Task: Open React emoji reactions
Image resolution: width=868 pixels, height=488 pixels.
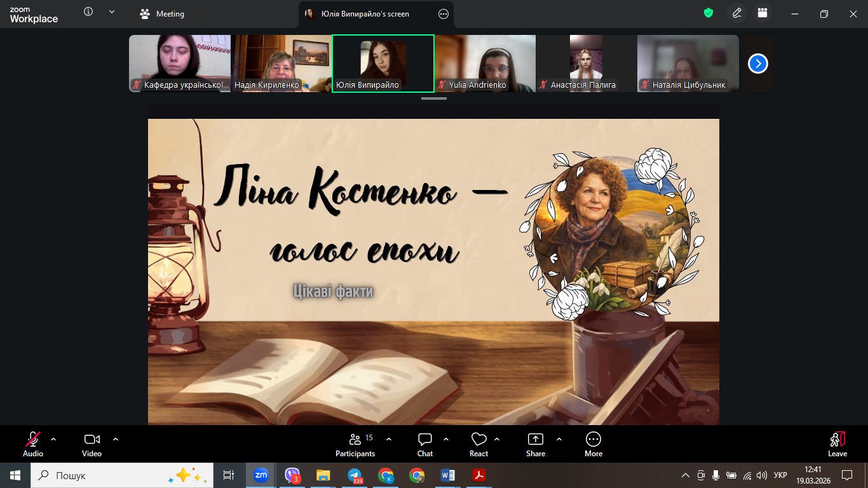Action: pyautogui.click(x=478, y=444)
